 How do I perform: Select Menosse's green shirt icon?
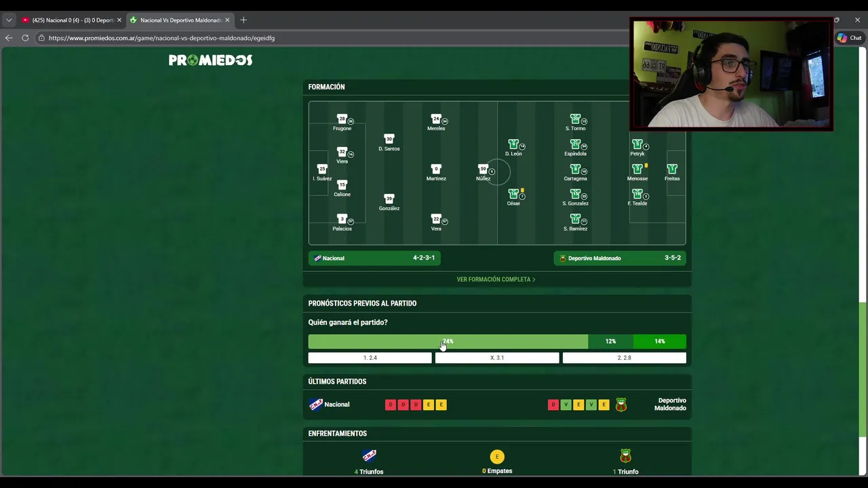637,169
